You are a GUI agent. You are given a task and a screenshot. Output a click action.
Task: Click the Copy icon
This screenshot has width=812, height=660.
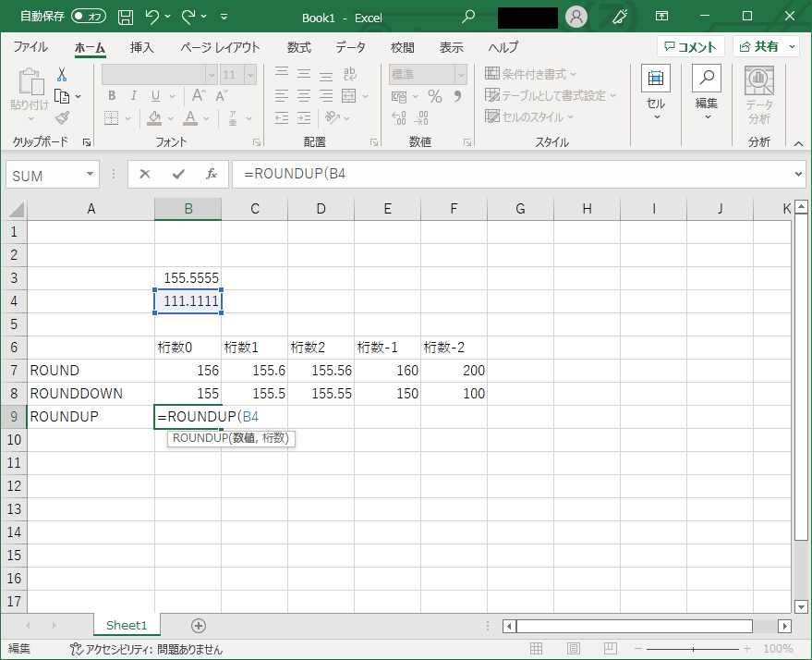tap(62, 96)
